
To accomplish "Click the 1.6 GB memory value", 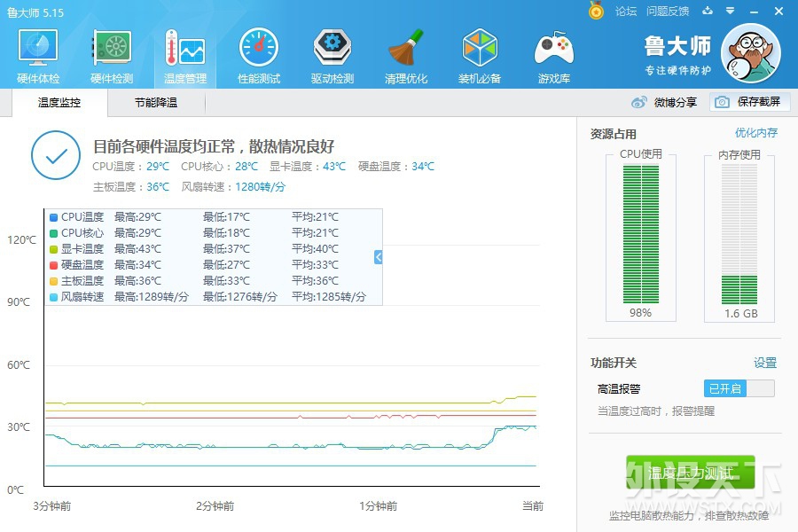I will [741, 314].
